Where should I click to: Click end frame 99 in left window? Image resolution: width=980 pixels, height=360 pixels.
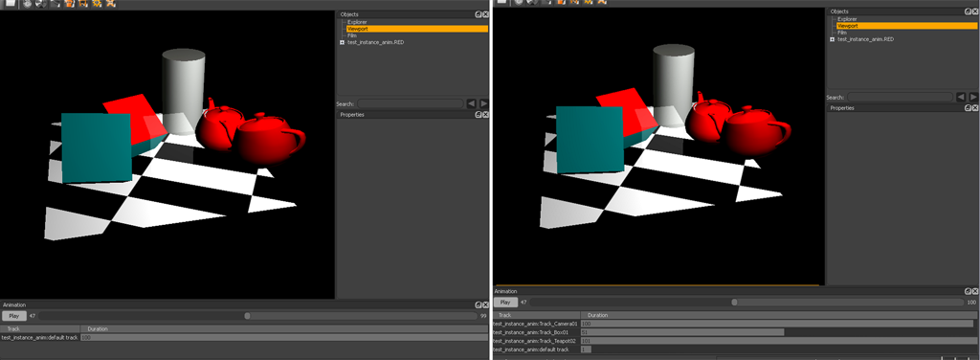[x=483, y=316]
